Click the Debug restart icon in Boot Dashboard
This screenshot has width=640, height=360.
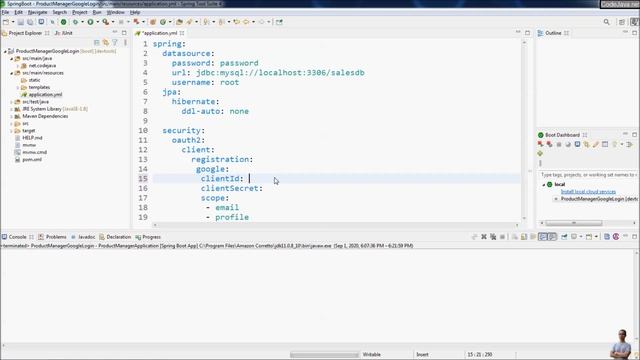(549, 144)
